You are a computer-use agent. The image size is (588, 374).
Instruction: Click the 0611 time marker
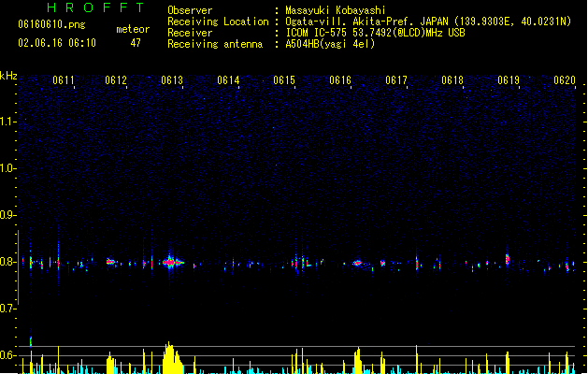point(64,80)
